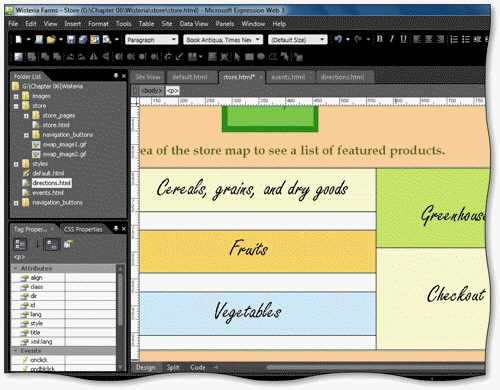
Task: Click the p tag selector
Action: [172, 91]
